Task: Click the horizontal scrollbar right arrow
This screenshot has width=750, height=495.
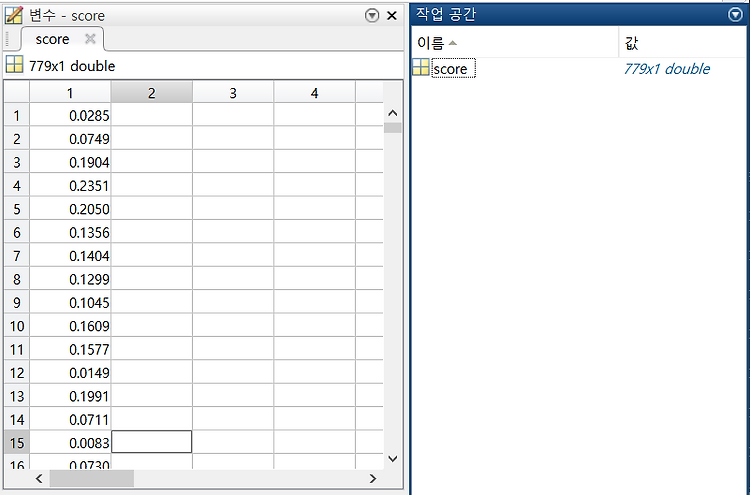Action: click(x=373, y=478)
